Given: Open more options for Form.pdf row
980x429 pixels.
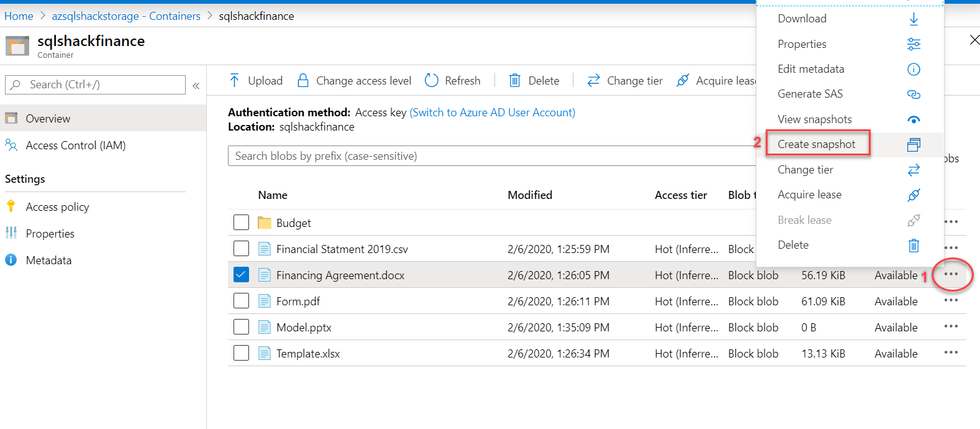Looking at the screenshot, I should point(951,301).
